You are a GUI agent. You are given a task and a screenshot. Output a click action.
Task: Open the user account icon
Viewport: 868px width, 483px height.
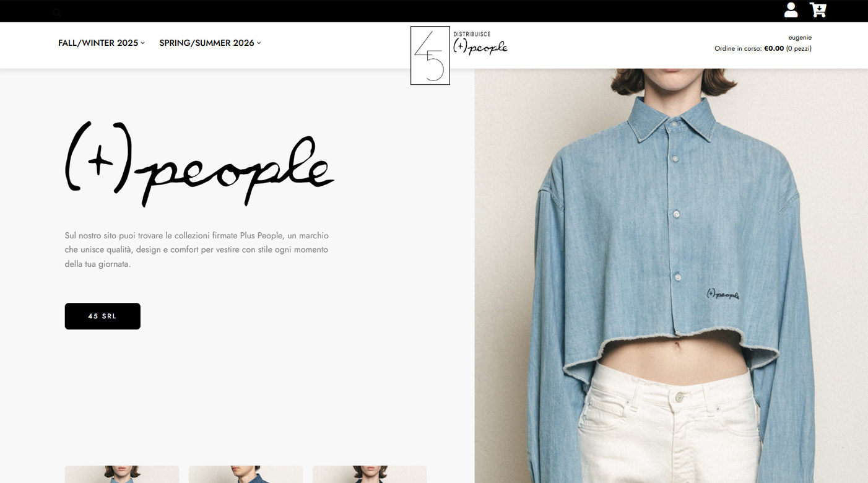pyautogui.click(x=791, y=10)
